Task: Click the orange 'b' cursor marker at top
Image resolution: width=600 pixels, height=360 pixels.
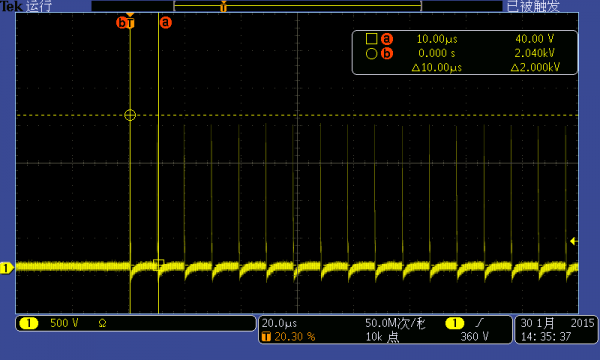Action: point(121,23)
